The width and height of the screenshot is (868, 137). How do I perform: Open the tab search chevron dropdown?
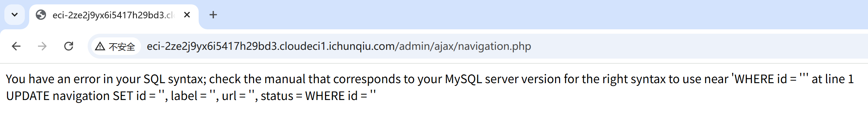pyautogui.click(x=15, y=15)
